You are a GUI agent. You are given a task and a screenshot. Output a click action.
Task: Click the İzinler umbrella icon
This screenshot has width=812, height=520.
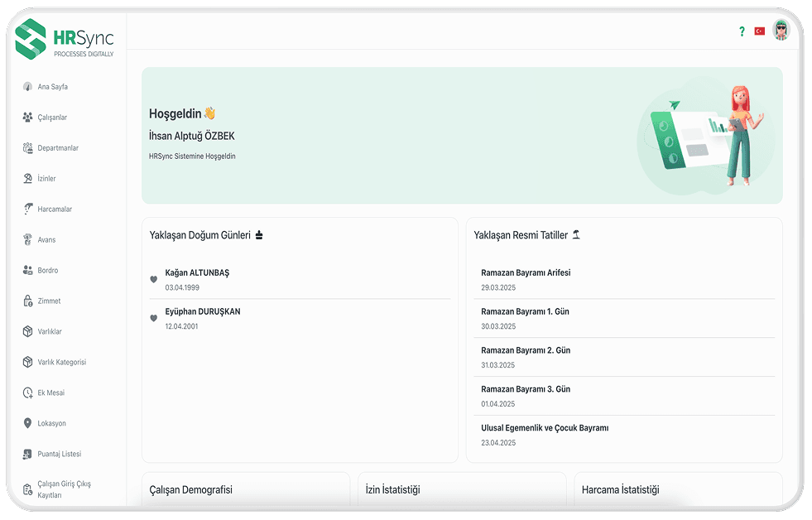(x=27, y=179)
